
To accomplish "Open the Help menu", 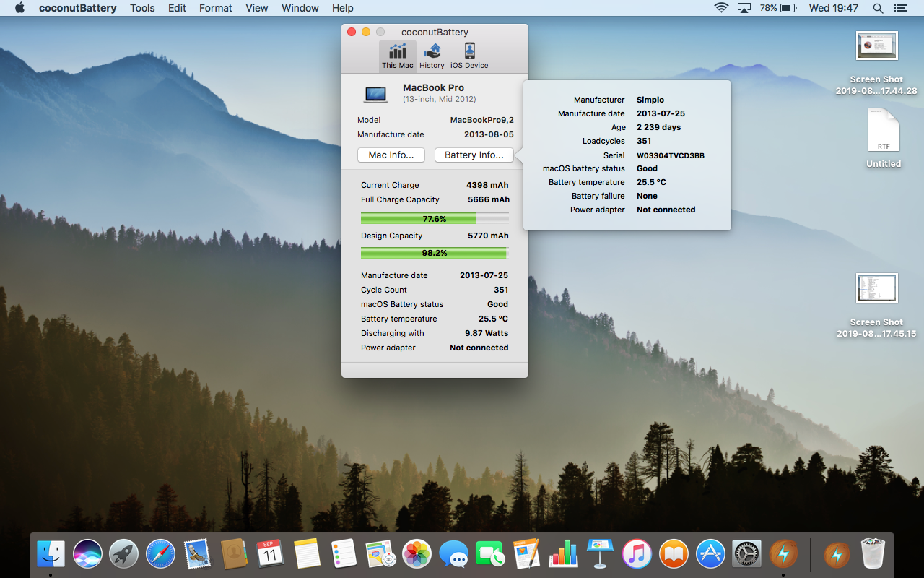I will click(343, 8).
